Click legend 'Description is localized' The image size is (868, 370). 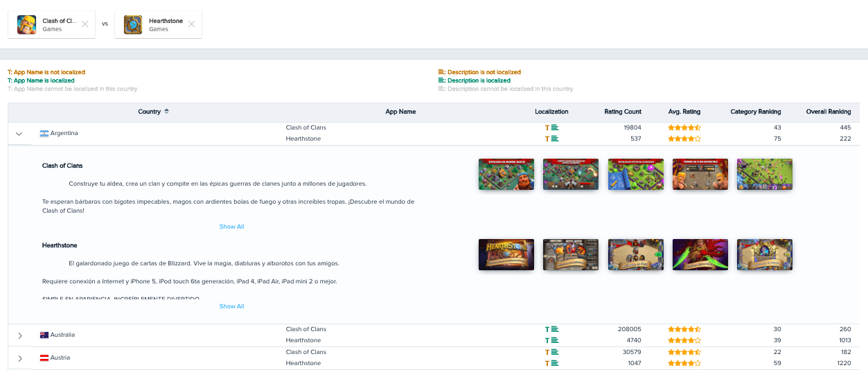point(475,80)
